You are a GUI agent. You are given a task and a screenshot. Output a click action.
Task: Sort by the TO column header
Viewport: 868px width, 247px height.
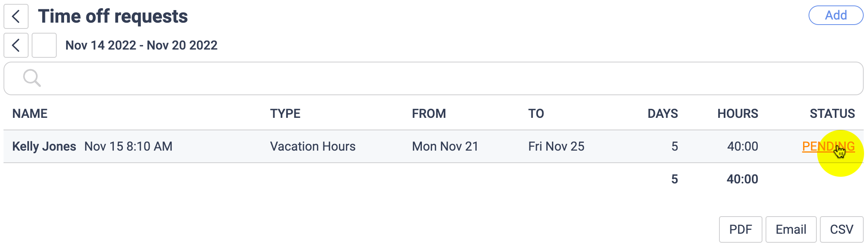536,114
